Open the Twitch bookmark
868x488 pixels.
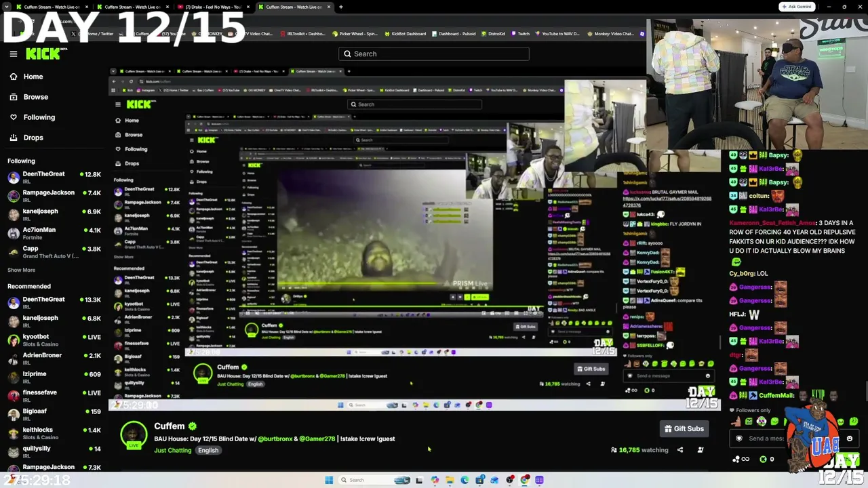[520, 34]
